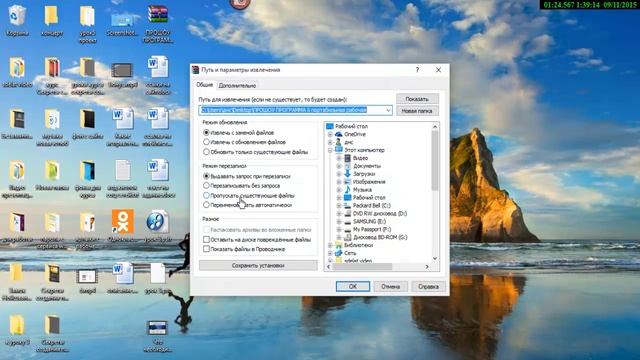Image resolution: width=640 pixels, height=360 pixels.
Task: Click the folder tree vertical scrollbar thumb
Action: 435,160
